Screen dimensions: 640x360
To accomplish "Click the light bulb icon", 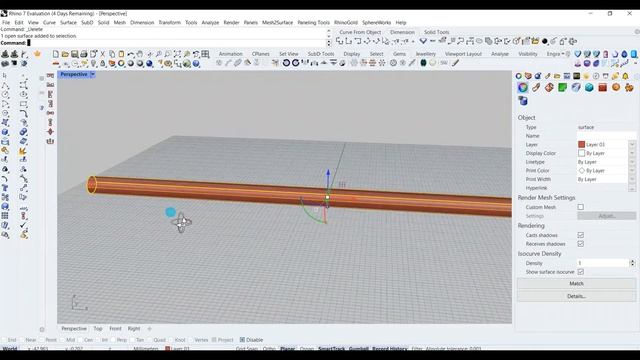I will pos(94,63).
